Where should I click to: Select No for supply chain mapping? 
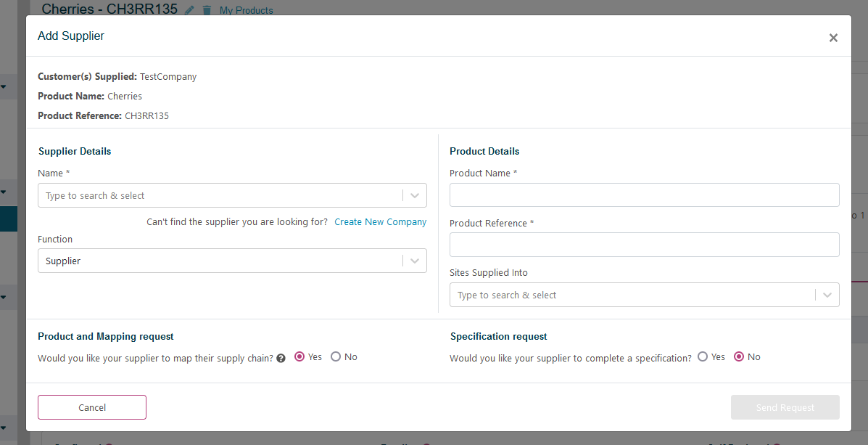point(336,356)
